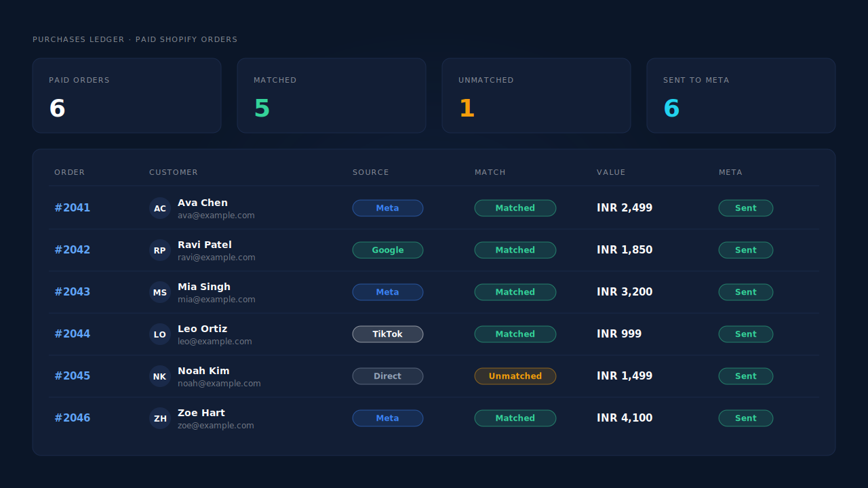Click Matched badge in Ravi Patel's row
Screen dimensions: 868x488
(515, 250)
